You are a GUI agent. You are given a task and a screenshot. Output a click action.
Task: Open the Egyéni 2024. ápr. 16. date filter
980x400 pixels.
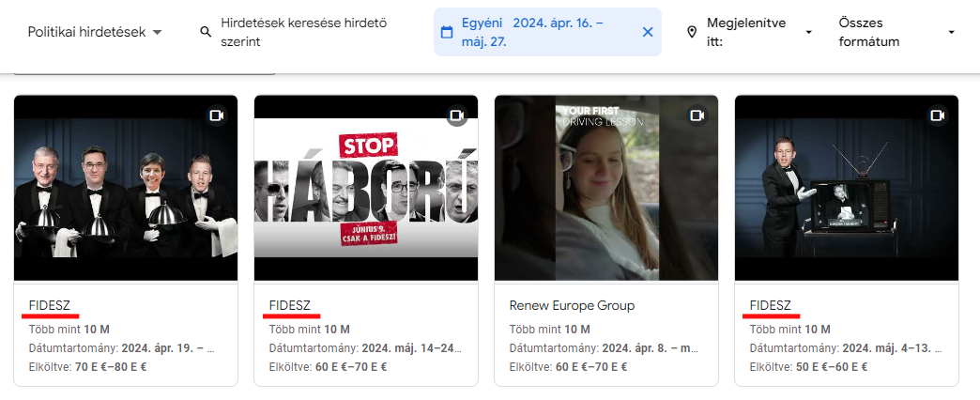click(547, 32)
